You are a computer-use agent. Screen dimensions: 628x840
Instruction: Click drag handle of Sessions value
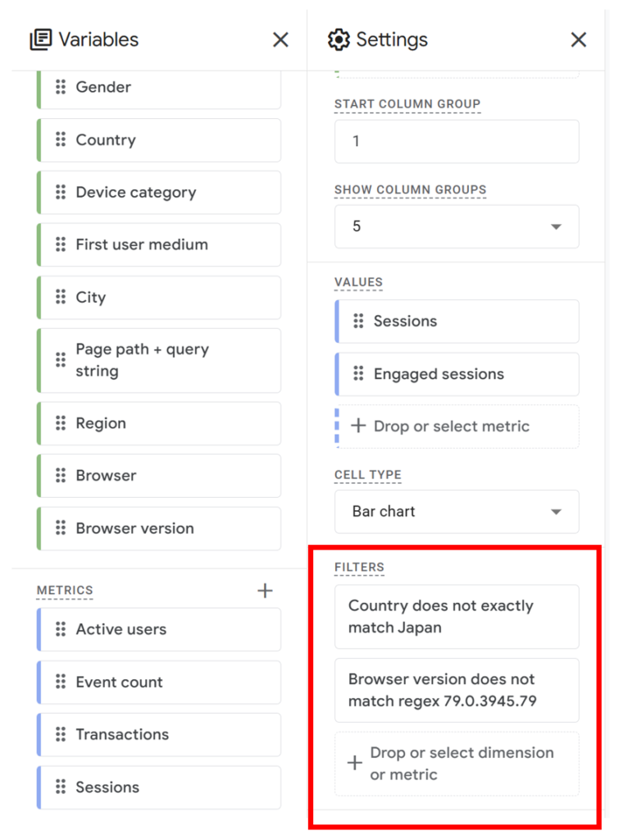pos(358,321)
